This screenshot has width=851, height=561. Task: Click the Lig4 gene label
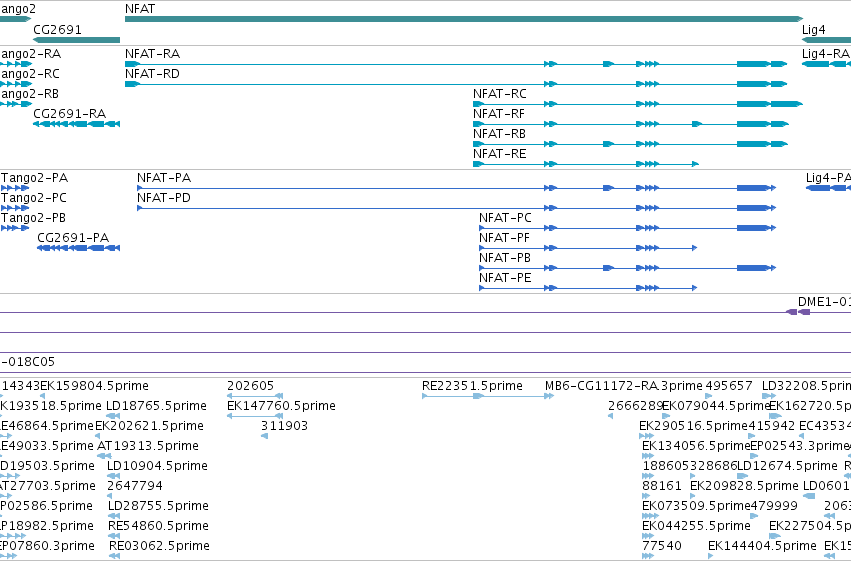pyautogui.click(x=814, y=30)
